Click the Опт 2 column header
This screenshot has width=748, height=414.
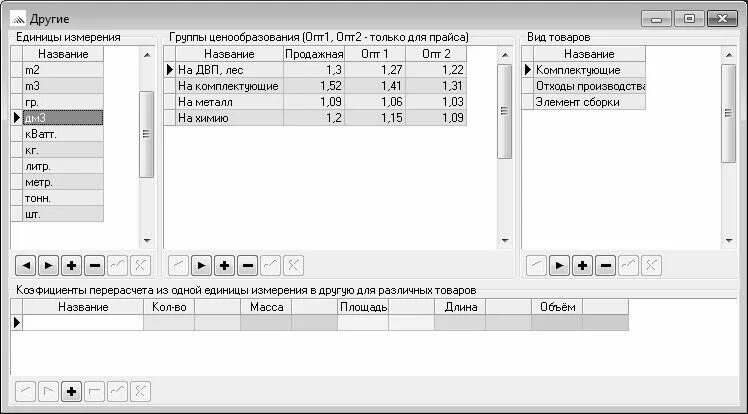(436, 54)
